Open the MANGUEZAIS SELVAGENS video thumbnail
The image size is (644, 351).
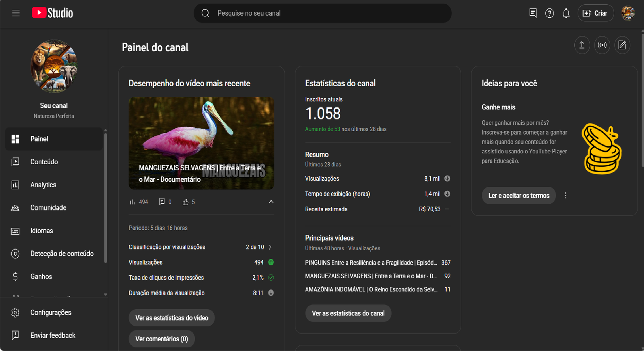pyautogui.click(x=201, y=143)
